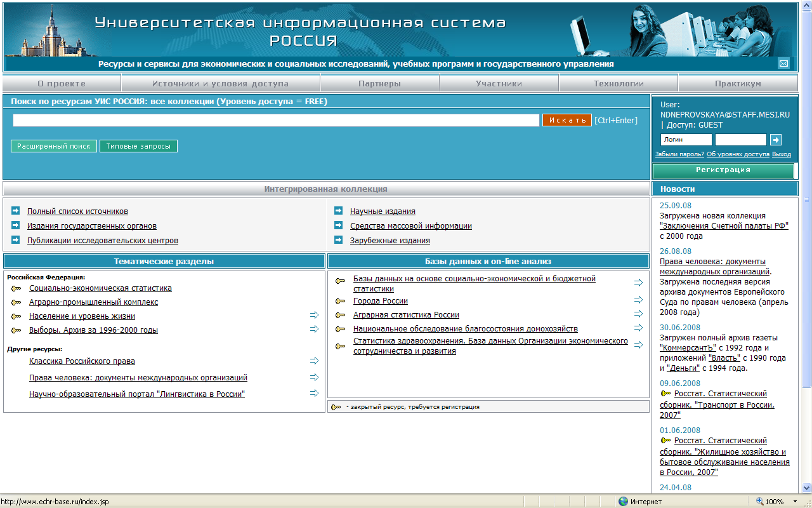Open the Практикум menu tab
The width and height of the screenshot is (812, 508).
[x=738, y=83]
